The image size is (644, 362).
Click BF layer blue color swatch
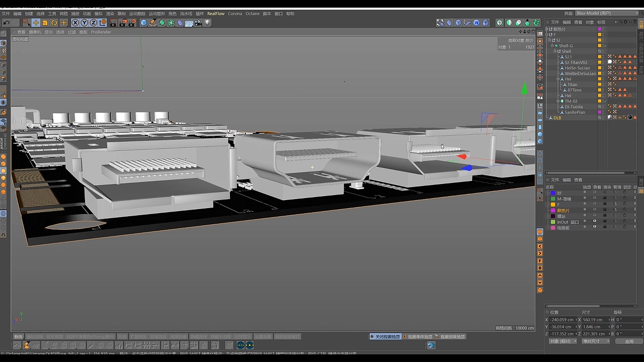point(553,193)
